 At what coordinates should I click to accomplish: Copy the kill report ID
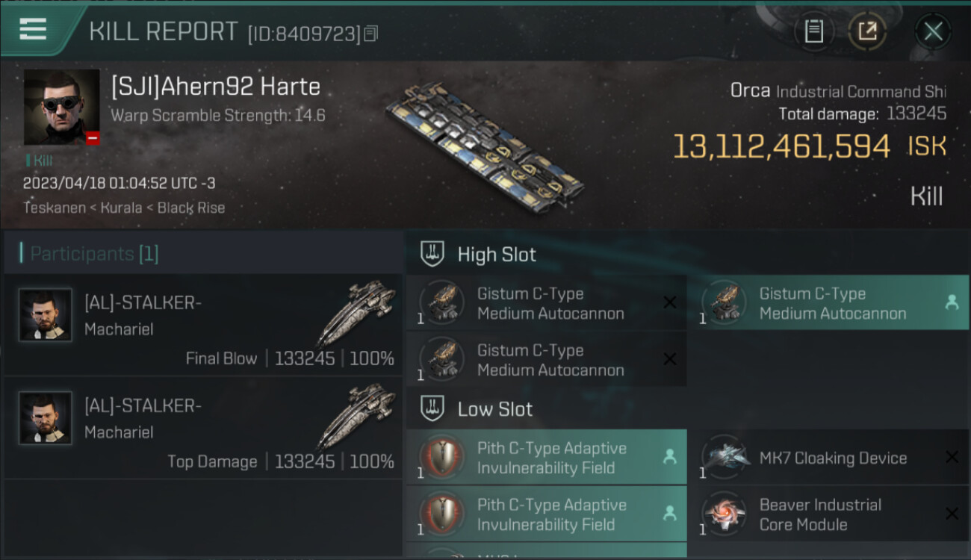[x=371, y=33]
